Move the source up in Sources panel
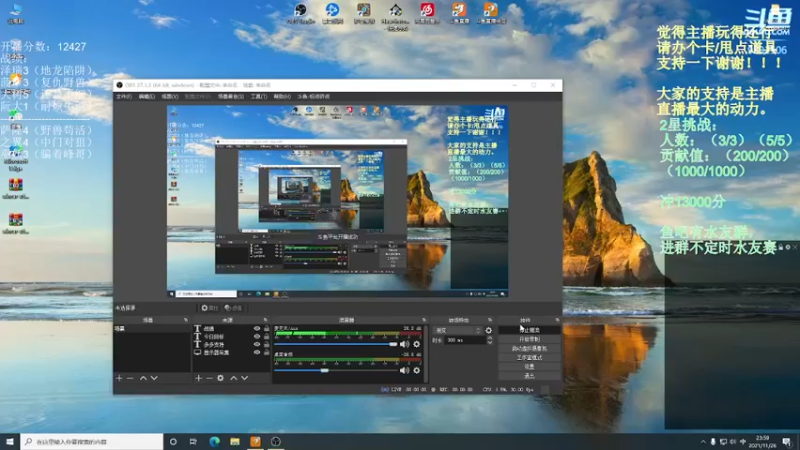Screen dimensions: 800x450 (234, 378)
